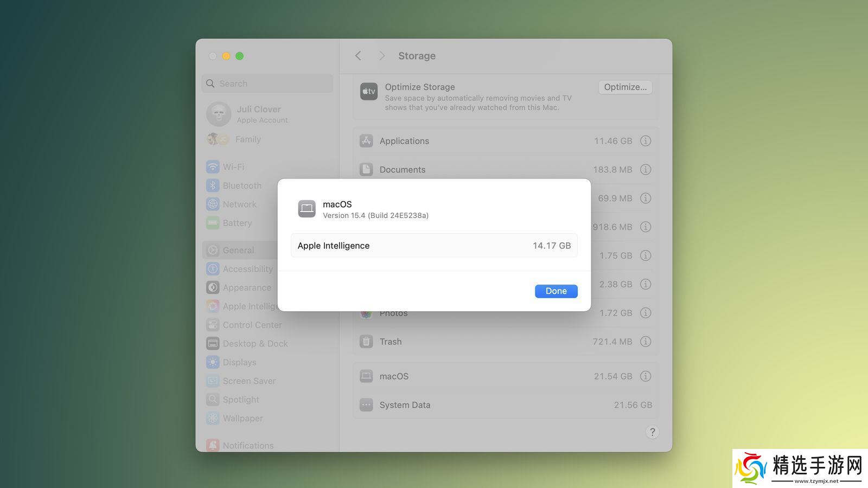Select the Apple Intelligence storage row

point(434,246)
